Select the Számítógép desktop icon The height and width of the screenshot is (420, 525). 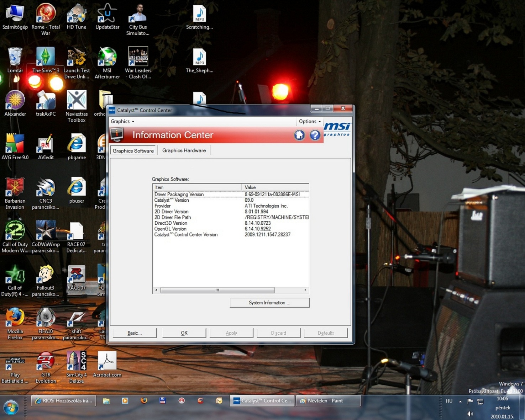(x=15, y=17)
